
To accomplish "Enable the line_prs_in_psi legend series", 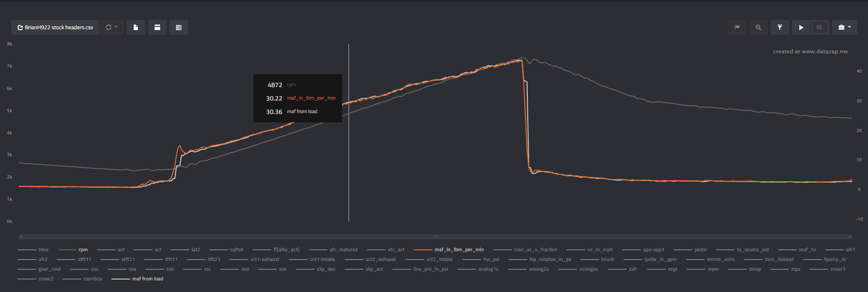I will click(x=420, y=269).
